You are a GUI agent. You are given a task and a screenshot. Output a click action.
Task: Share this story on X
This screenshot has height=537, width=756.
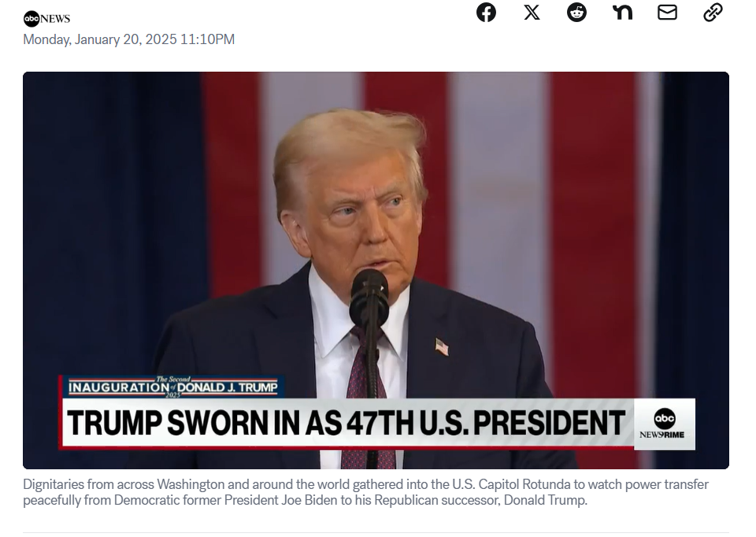(532, 12)
